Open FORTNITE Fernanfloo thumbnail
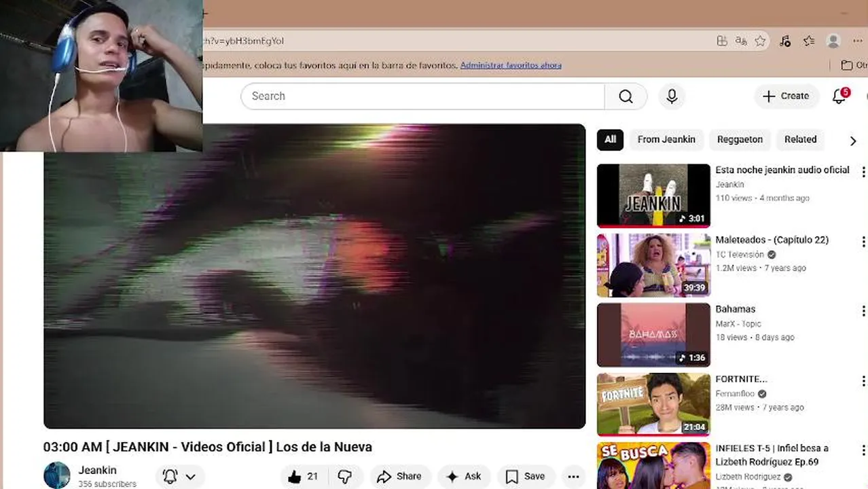Screen dimensions: 868x489 pyautogui.click(x=653, y=405)
